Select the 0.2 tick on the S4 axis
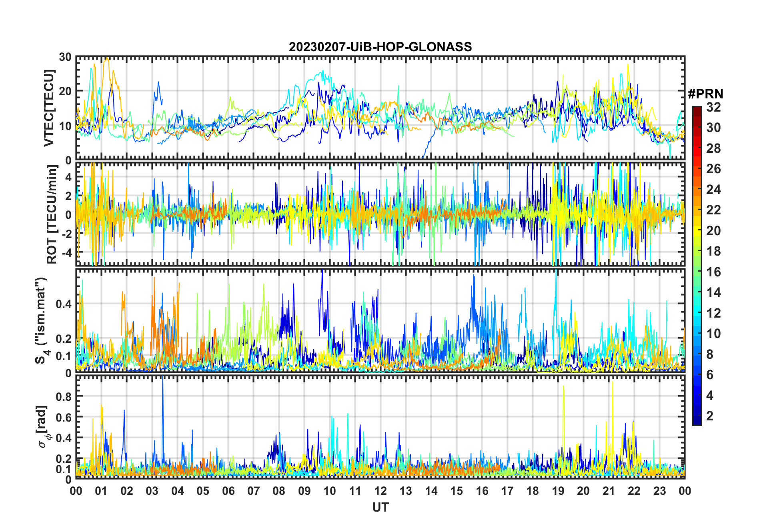 (x=64, y=338)
